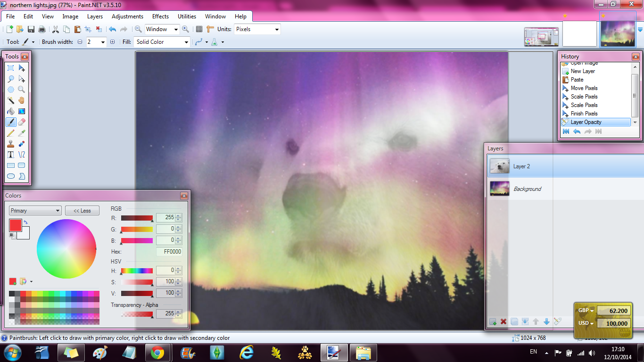Screen dimensions: 644x362
Task: Select the Paint Bucket tool
Action: pos(11,111)
